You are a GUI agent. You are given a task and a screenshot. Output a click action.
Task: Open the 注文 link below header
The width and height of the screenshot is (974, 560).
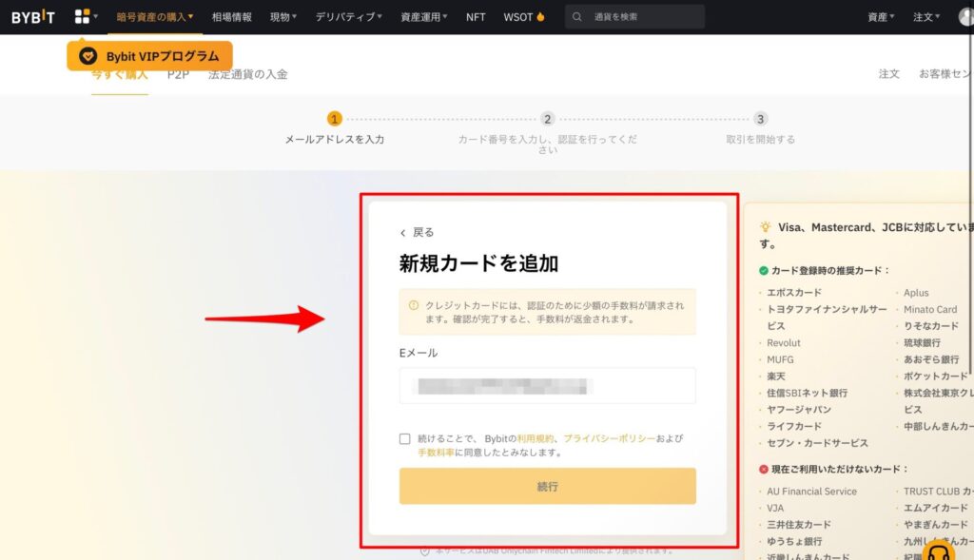(889, 73)
